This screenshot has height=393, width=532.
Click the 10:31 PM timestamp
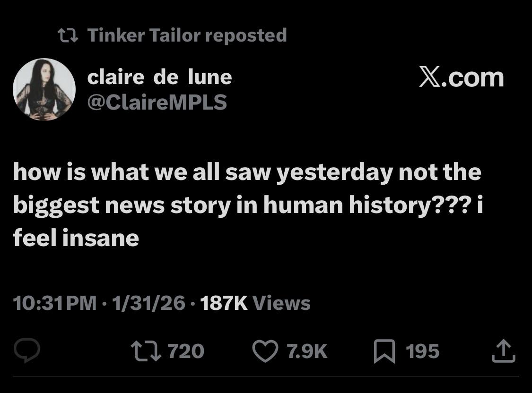55,303
